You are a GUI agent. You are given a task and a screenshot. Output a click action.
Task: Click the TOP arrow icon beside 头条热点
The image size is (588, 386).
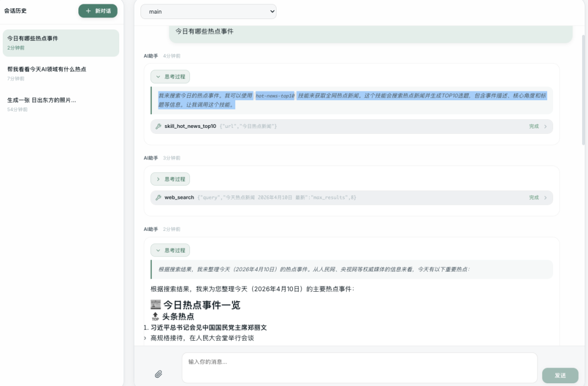click(x=155, y=316)
